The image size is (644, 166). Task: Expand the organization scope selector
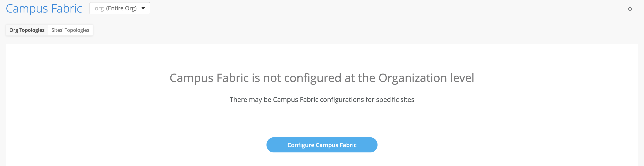coord(120,8)
